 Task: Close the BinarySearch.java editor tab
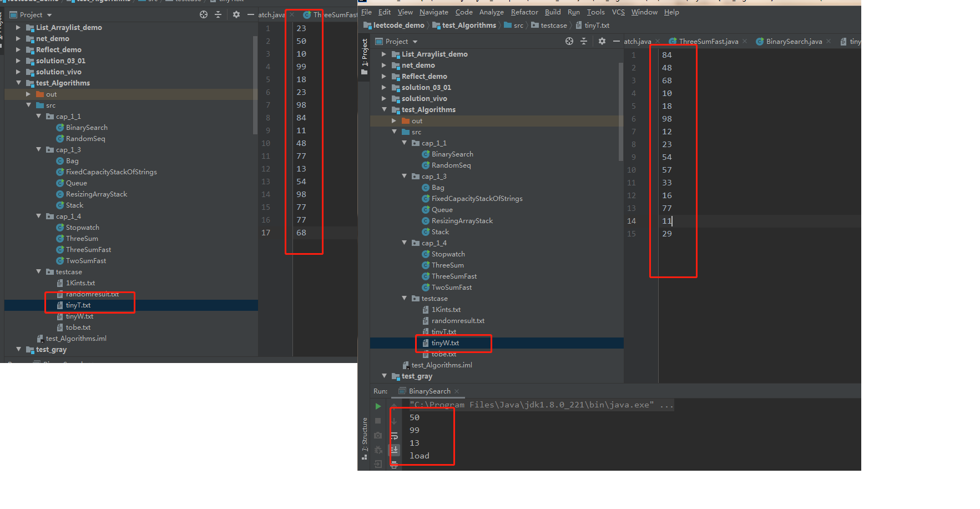pyautogui.click(x=829, y=41)
